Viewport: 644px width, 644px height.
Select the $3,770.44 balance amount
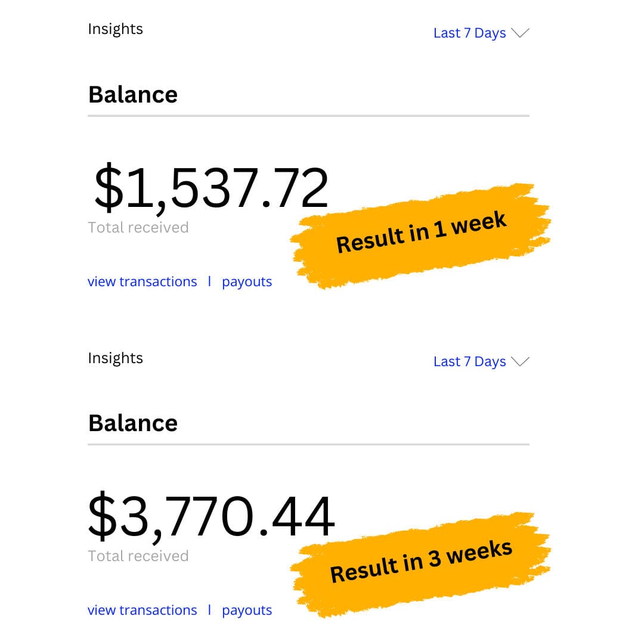211,516
